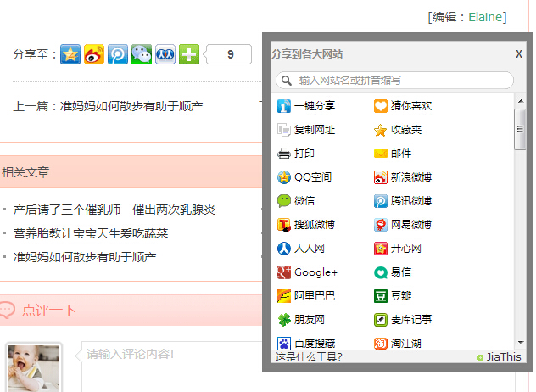This screenshot has width=536, height=392.
Task: Open editor Elaine link
Action: (485, 17)
